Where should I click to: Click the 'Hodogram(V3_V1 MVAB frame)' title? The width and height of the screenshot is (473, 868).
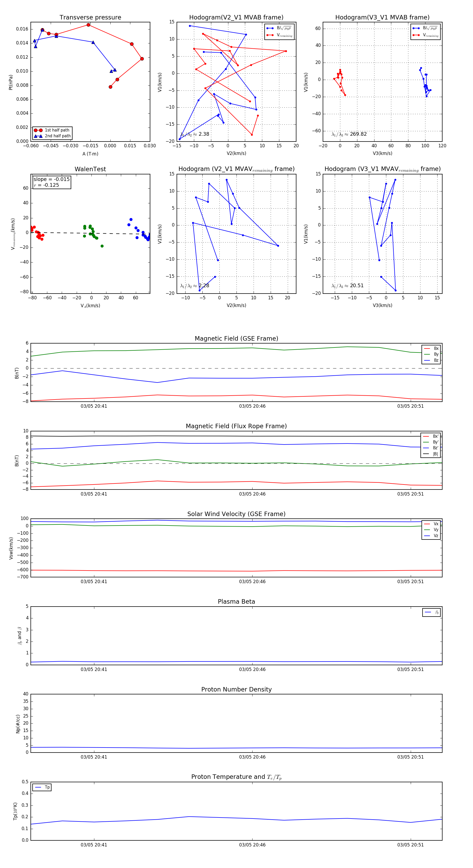coord(382,17)
